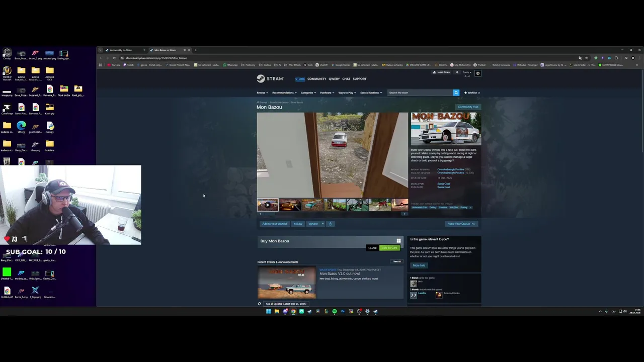Expand the Recommendations dropdown

point(284,93)
